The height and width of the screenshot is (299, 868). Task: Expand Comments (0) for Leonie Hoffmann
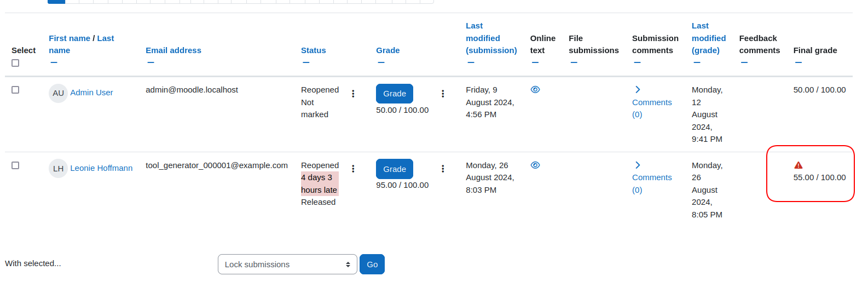[652, 177]
